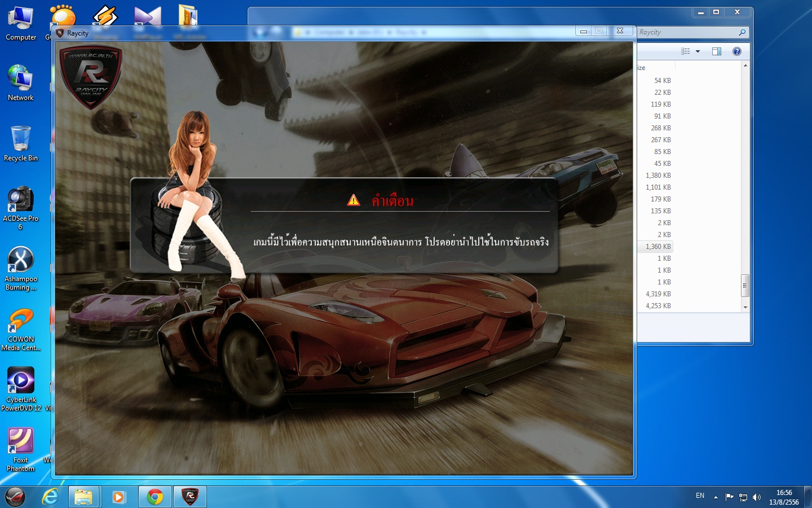This screenshot has height=508, width=812.
Task: Select the file row sized 4,253 KB
Action: pos(655,306)
